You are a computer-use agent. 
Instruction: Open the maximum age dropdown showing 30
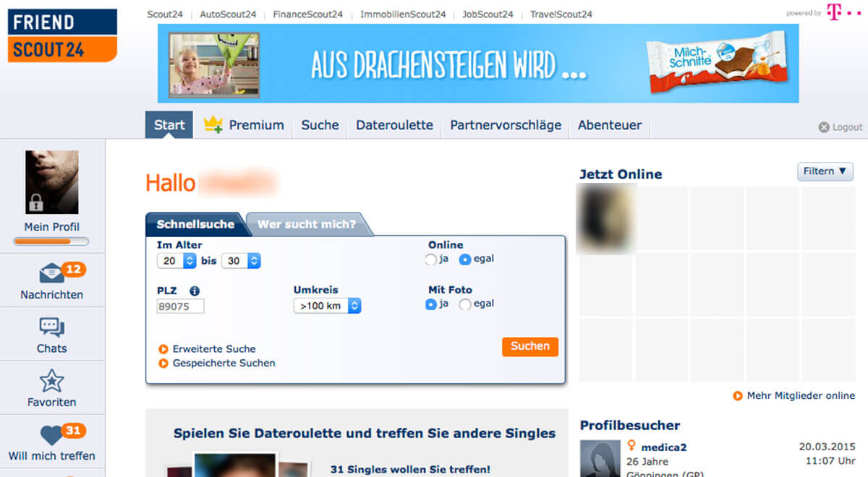pos(241,261)
